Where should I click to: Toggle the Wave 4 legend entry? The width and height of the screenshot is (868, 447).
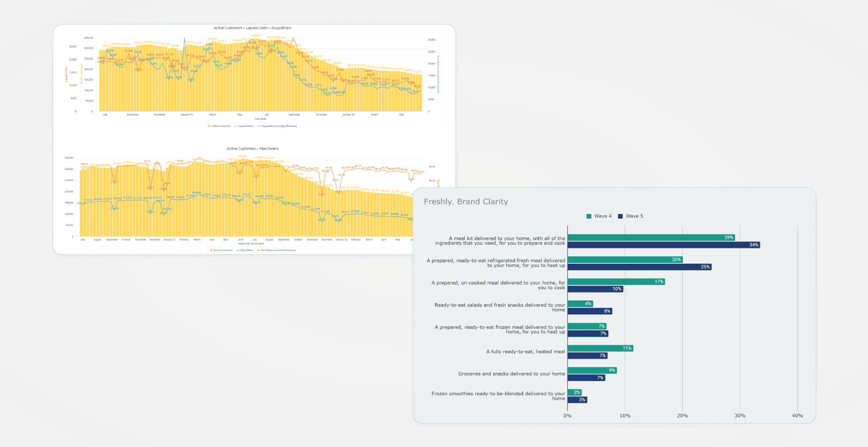pos(599,216)
